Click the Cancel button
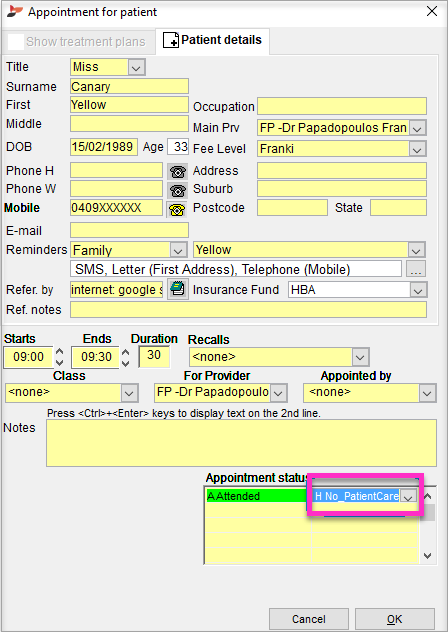Screen dimensions: 448x632 pos(308,619)
